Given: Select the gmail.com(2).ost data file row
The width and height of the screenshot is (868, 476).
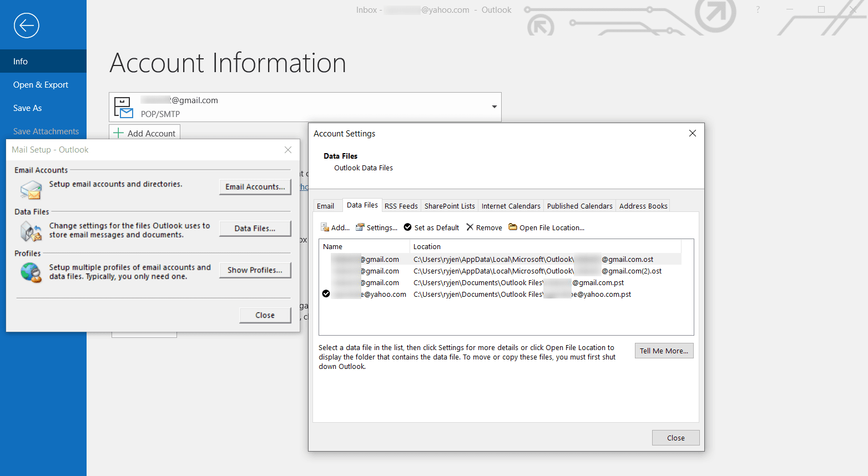Looking at the screenshot, I should pyautogui.click(x=501, y=271).
